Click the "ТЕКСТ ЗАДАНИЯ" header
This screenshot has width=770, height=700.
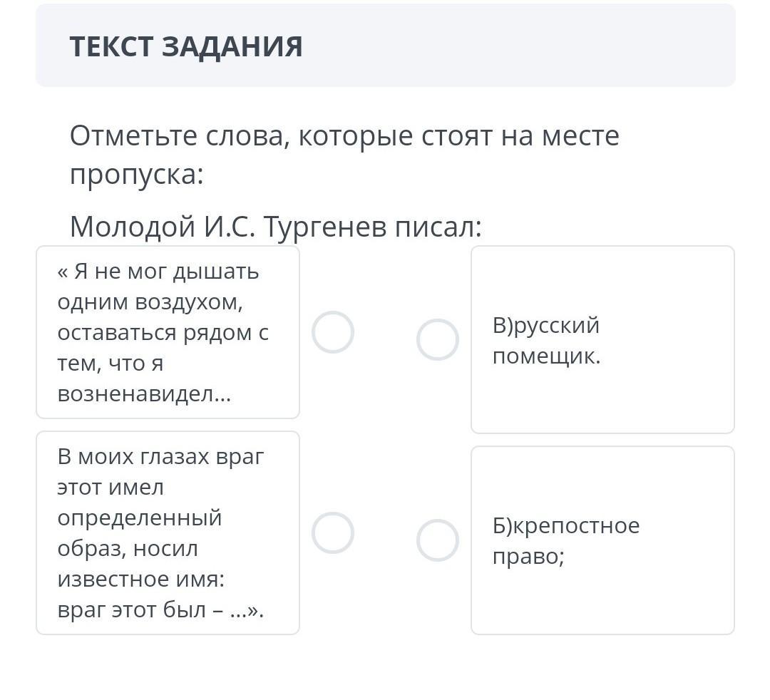[186, 47]
